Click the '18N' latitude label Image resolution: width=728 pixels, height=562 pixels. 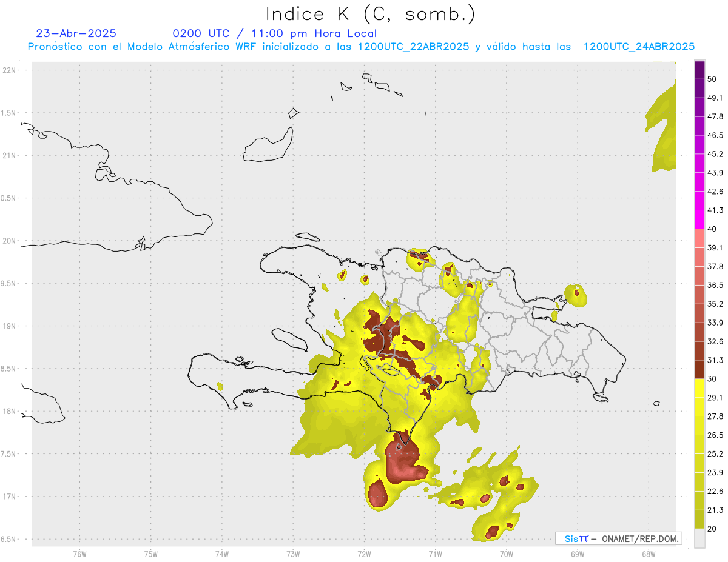click(x=10, y=411)
